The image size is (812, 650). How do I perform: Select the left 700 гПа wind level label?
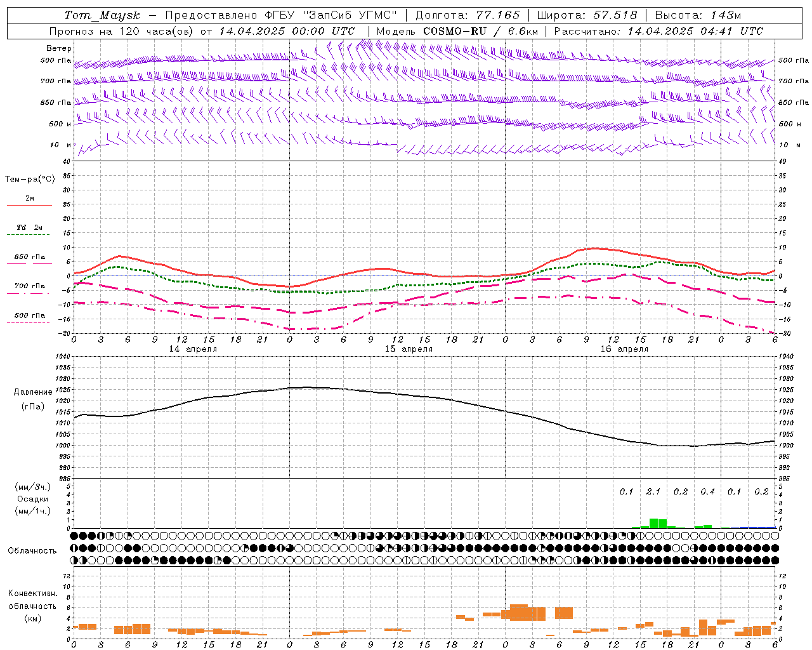coord(56,81)
